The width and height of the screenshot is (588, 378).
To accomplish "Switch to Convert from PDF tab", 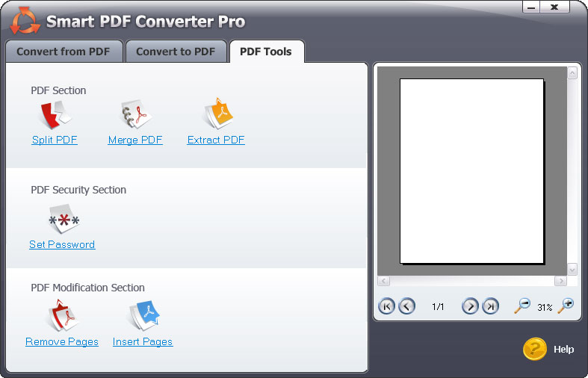I will pyautogui.click(x=64, y=52).
